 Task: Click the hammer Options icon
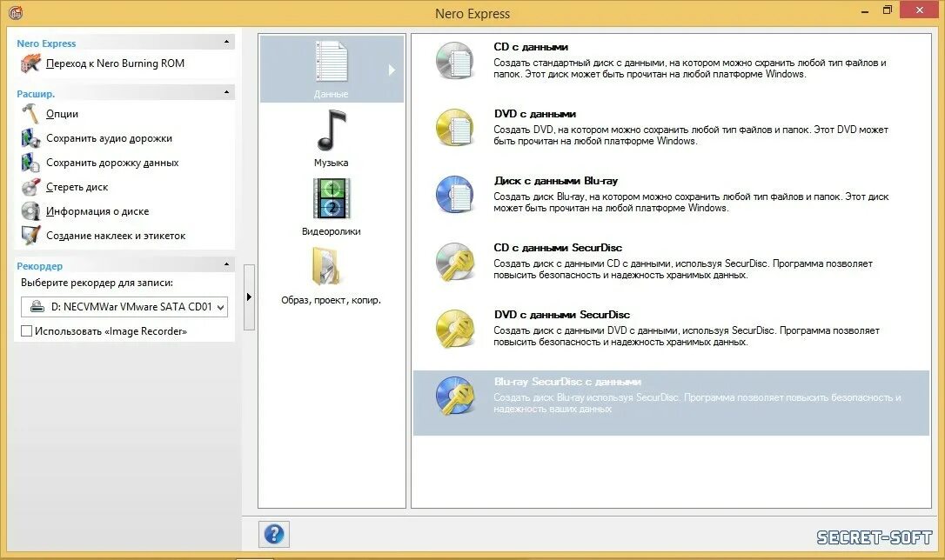click(30, 113)
